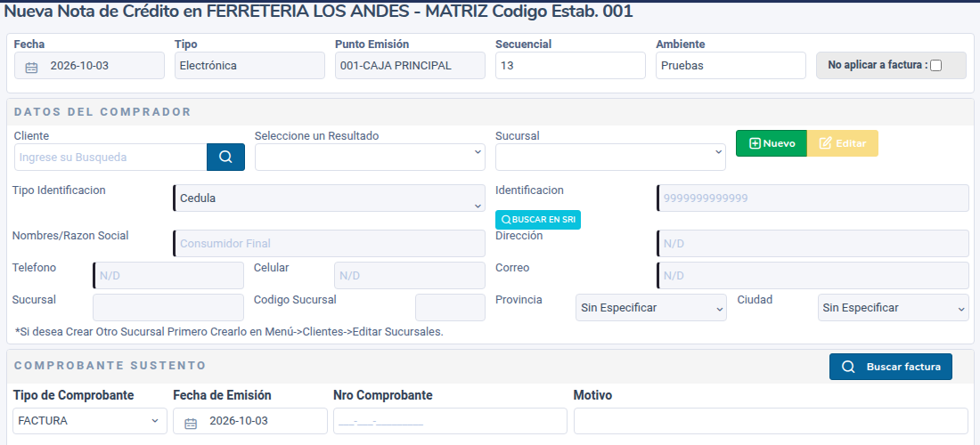Click the calendar icon in Fecha de Emisión
This screenshot has width=980, height=445.
[x=191, y=423]
